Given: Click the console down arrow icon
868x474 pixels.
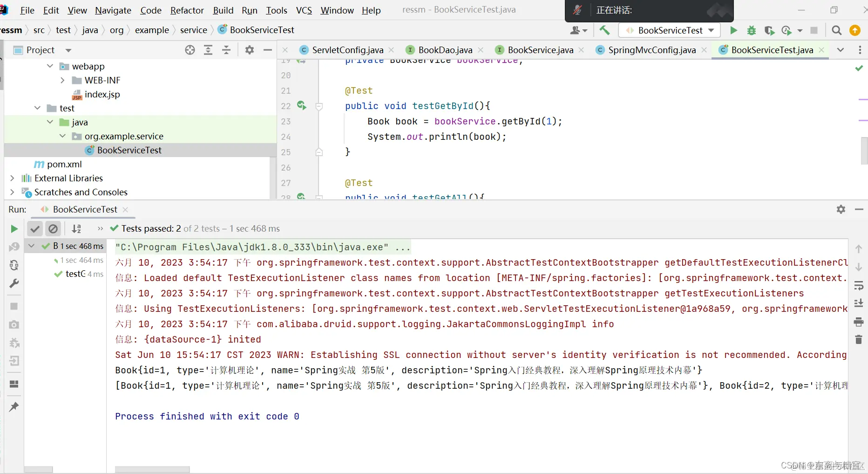Looking at the screenshot, I should click(x=859, y=267).
